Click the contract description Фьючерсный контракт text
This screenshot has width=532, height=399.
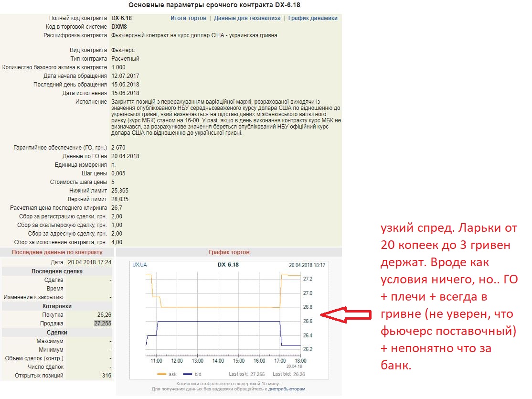pyautogui.click(x=194, y=35)
